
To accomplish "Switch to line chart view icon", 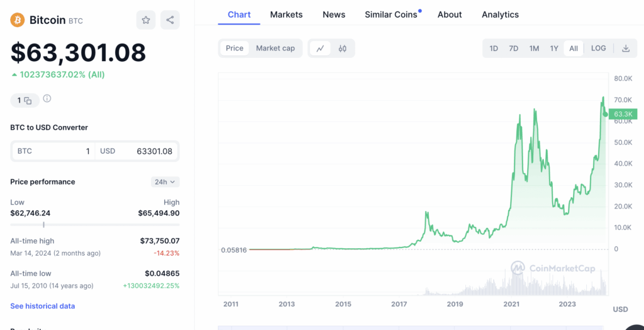I will pos(320,48).
